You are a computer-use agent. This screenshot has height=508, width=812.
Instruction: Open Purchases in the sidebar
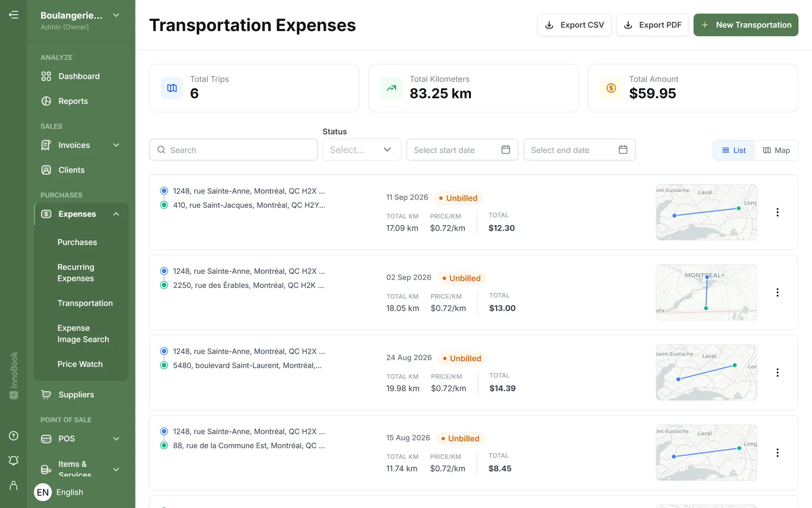coord(77,242)
